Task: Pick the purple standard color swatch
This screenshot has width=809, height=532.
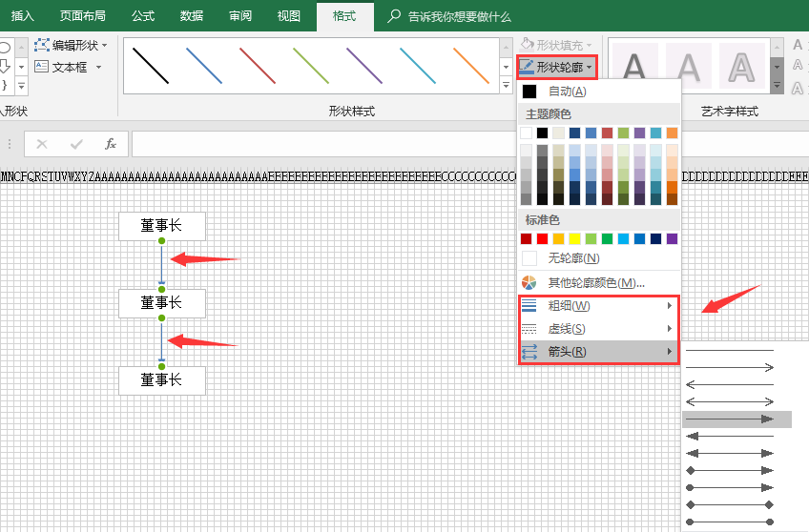Action: click(672, 238)
